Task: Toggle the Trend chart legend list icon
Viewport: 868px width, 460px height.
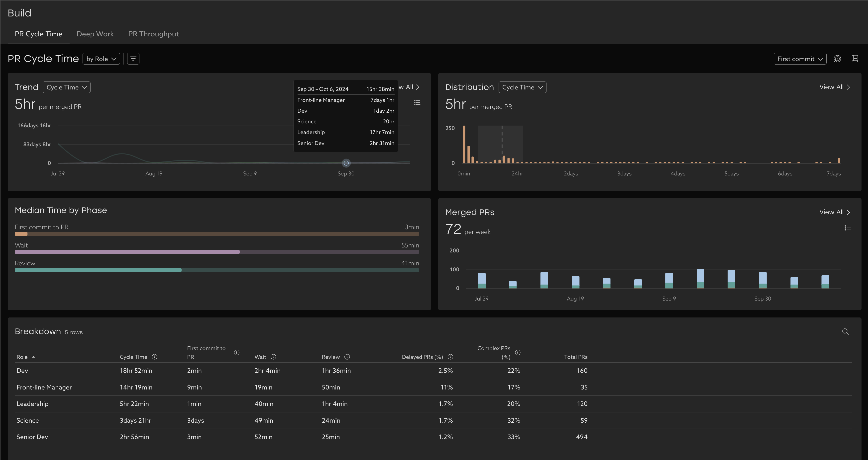Action: pyautogui.click(x=417, y=102)
